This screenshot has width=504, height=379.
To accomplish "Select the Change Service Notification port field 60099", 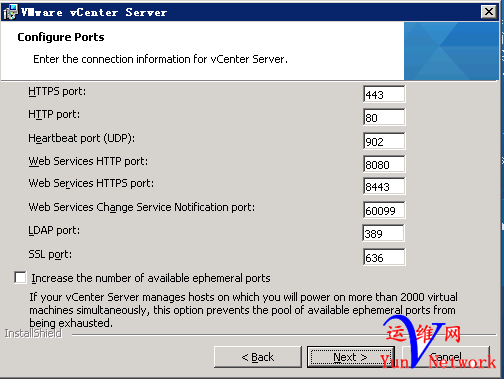I will coord(384,210).
